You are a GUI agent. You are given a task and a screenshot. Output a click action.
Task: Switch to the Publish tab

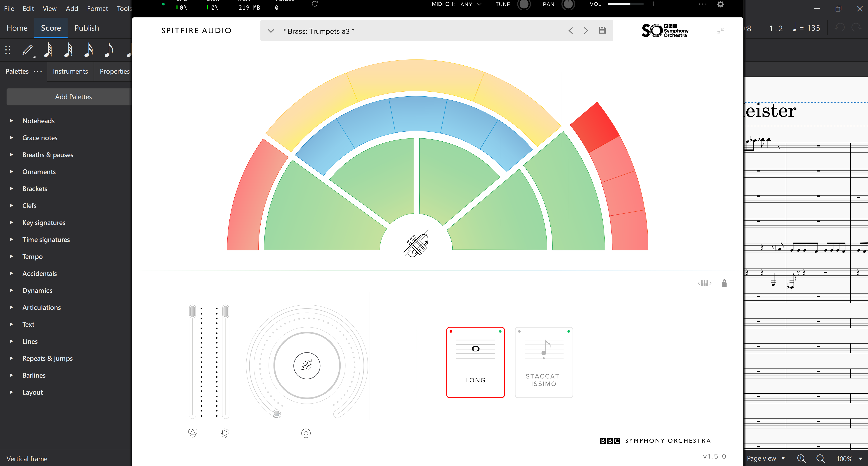click(86, 28)
